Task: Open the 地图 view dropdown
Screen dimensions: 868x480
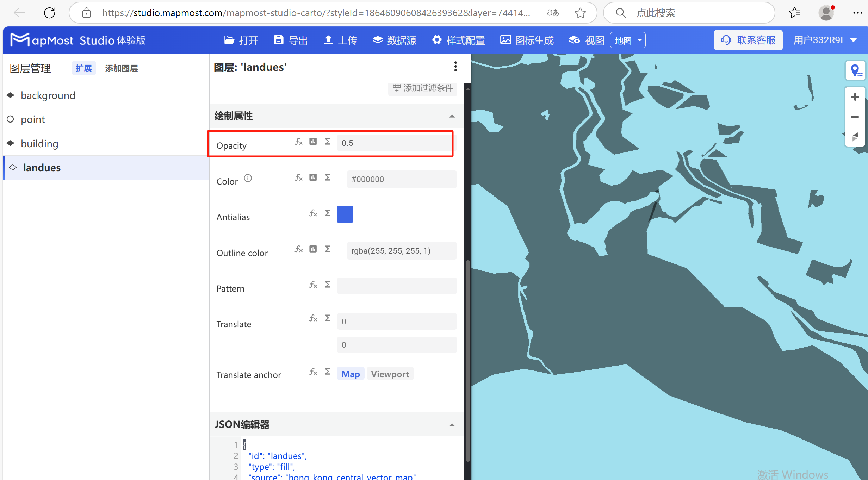Action: tap(628, 40)
